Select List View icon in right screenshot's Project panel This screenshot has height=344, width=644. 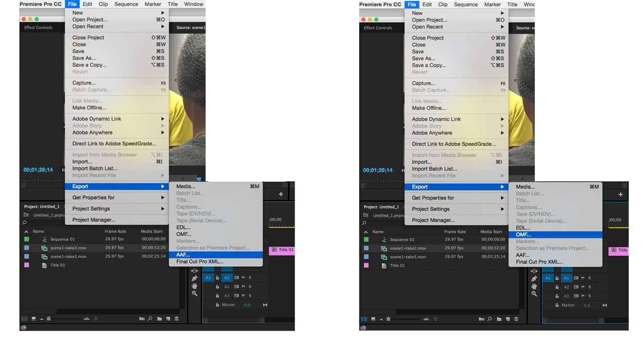[x=364, y=319]
